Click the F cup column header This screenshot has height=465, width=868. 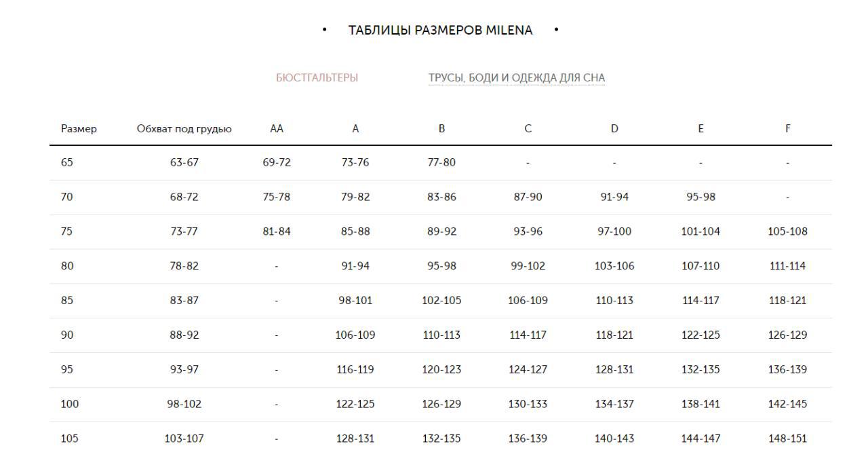tap(788, 128)
